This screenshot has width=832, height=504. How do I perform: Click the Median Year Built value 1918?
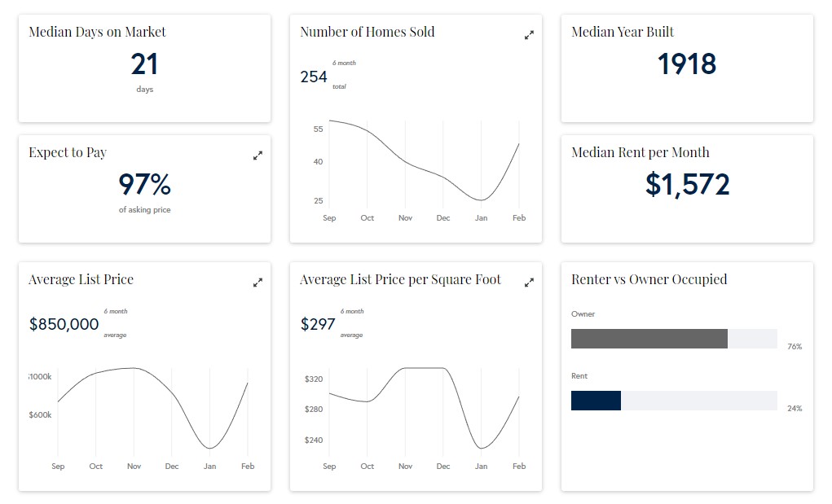(x=687, y=64)
